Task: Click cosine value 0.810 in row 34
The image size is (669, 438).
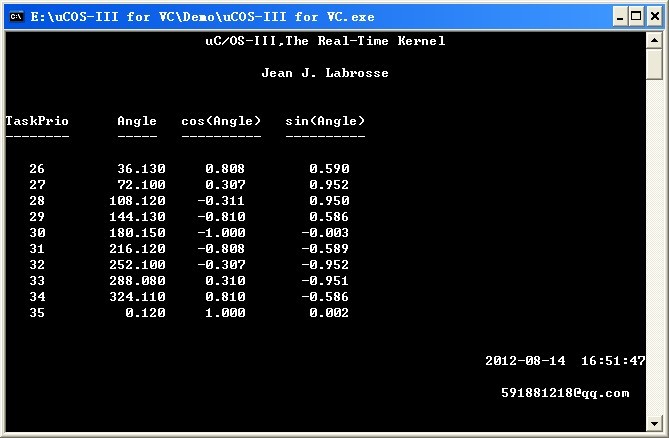Action: (x=225, y=297)
